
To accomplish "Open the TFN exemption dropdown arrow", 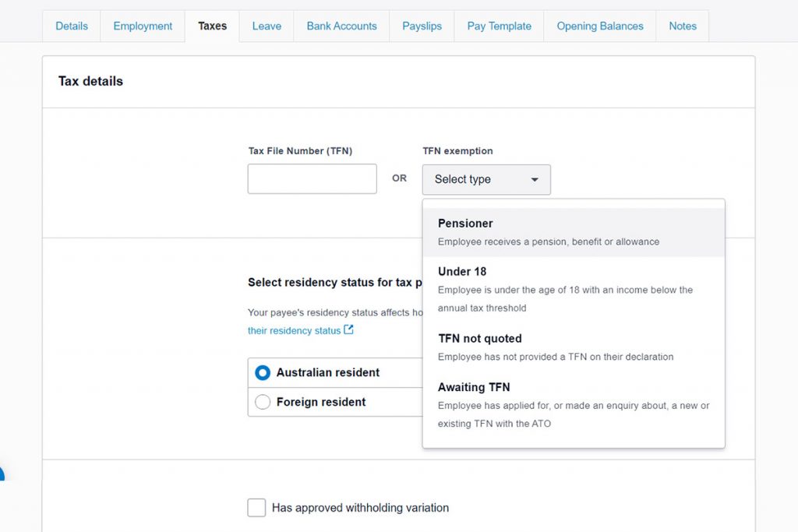I will click(x=535, y=179).
